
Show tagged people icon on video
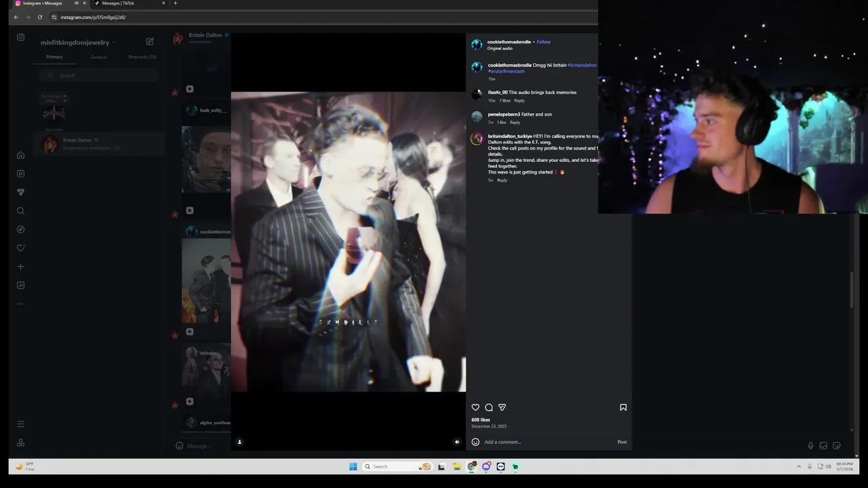click(239, 442)
